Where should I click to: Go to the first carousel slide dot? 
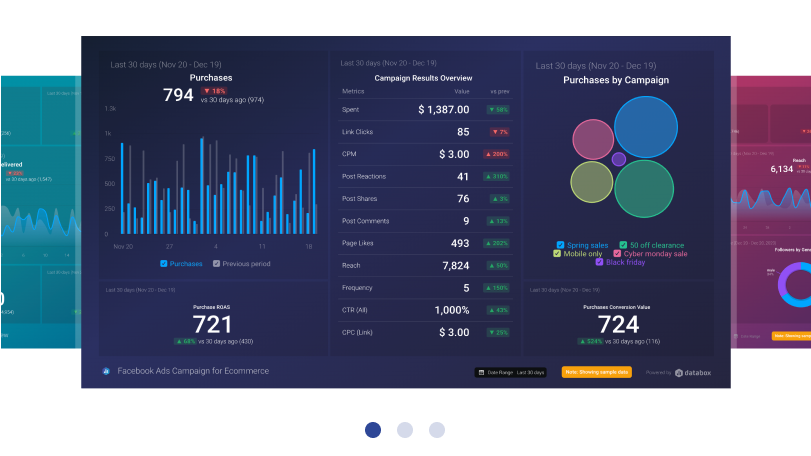click(373, 430)
